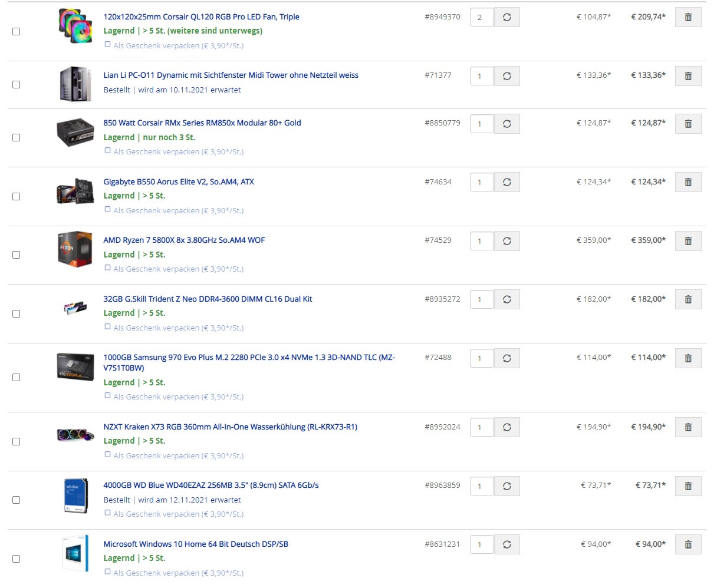Enable gift wrapping for Corsair QL120 fan
The image size is (717, 588).
coord(107,44)
